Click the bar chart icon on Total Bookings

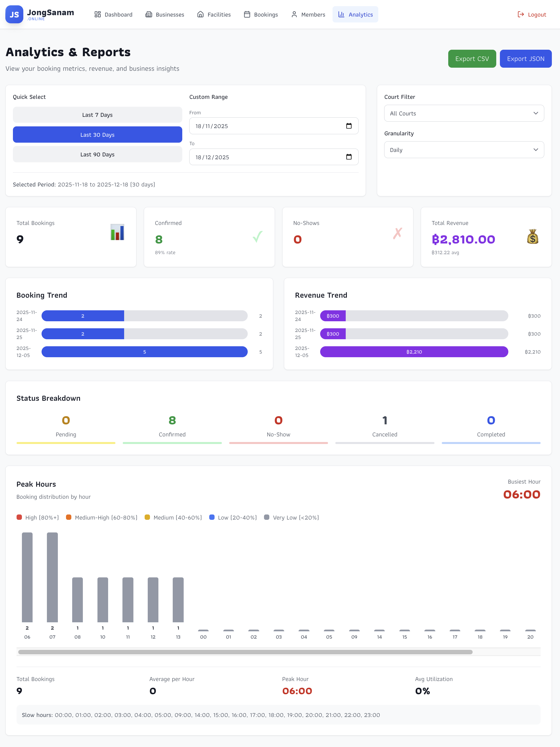(x=117, y=232)
